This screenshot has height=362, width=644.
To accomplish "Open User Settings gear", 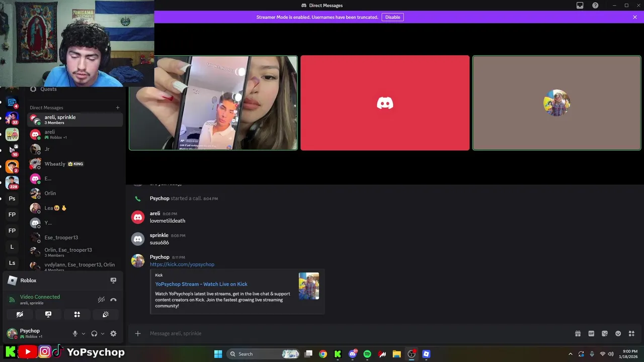I will [x=113, y=333].
